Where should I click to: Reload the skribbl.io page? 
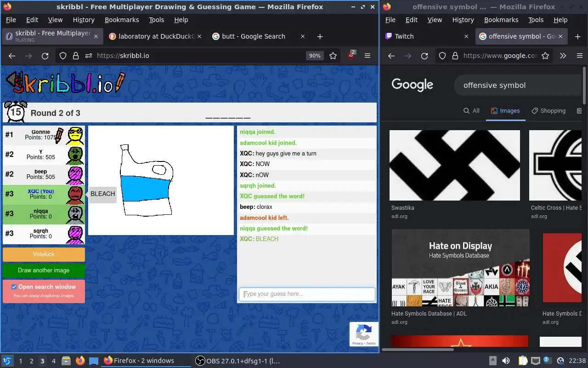45,56
